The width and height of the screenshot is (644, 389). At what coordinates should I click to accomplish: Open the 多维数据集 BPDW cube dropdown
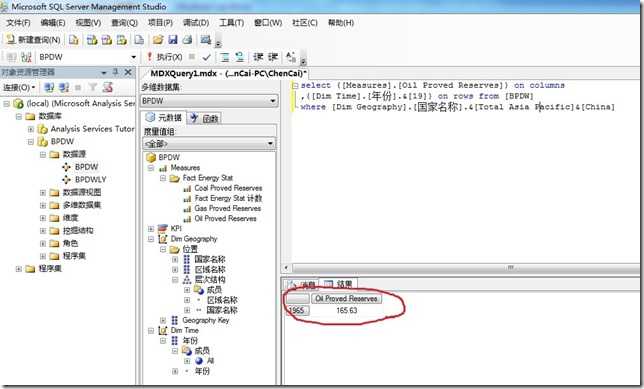pos(273,101)
